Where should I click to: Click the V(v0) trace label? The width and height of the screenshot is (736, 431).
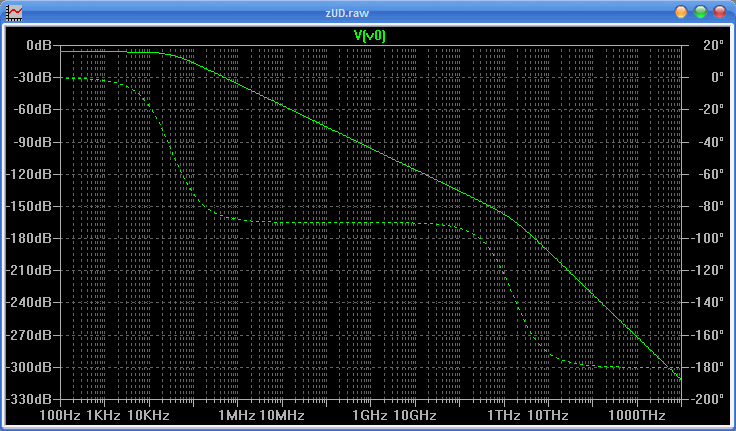[x=370, y=35]
